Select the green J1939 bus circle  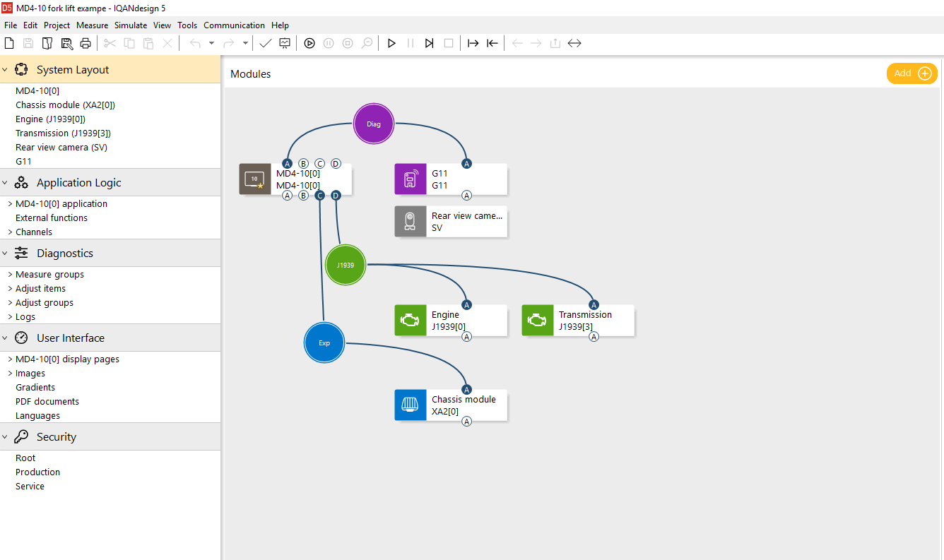tap(346, 265)
